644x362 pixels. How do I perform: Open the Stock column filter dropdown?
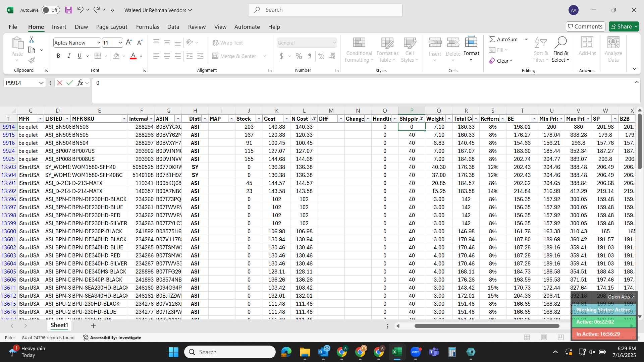(259, 119)
